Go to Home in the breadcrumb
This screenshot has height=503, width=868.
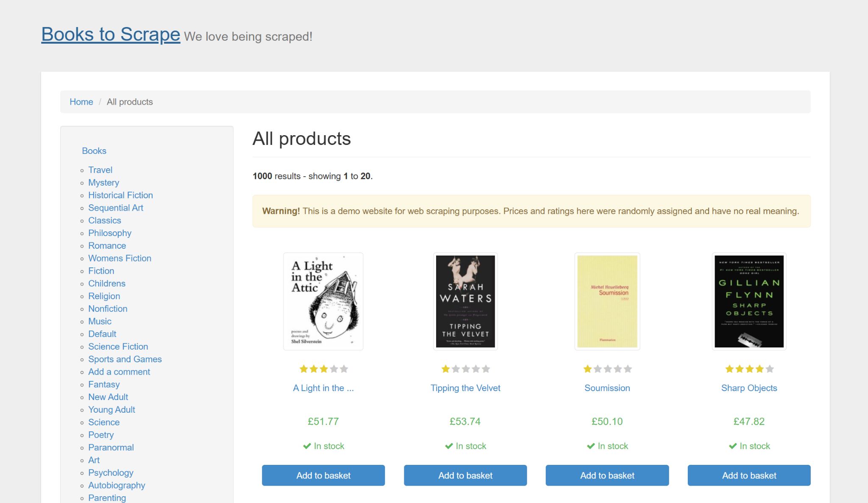pos(81,102)
